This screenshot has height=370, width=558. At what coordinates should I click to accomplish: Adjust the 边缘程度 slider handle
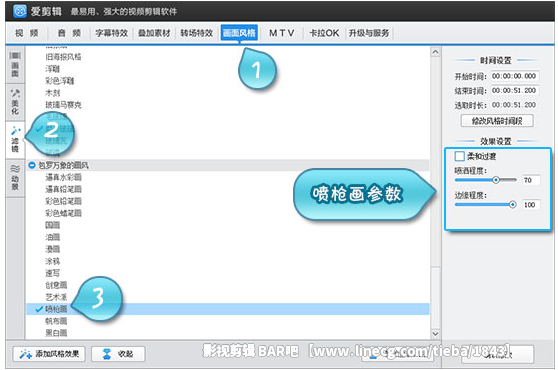(512, 205)
